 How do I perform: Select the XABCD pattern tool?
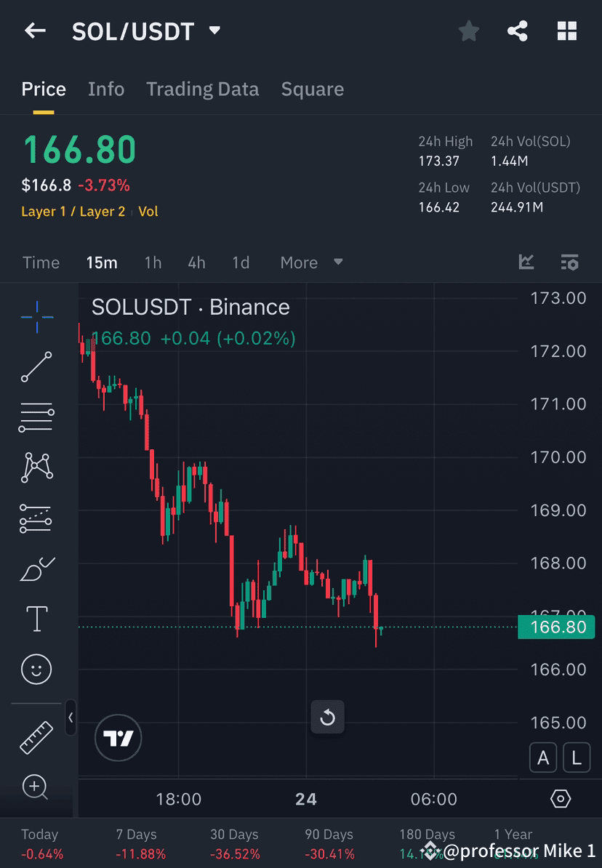click(36, 467)
